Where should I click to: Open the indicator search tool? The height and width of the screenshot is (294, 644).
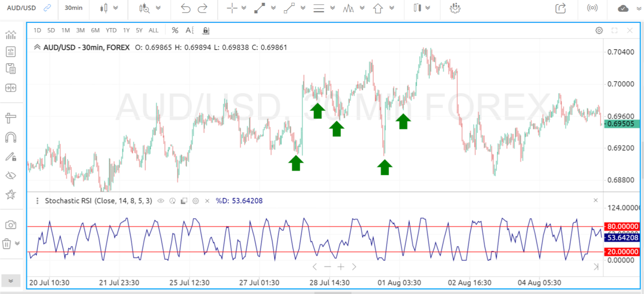[144, 8]
